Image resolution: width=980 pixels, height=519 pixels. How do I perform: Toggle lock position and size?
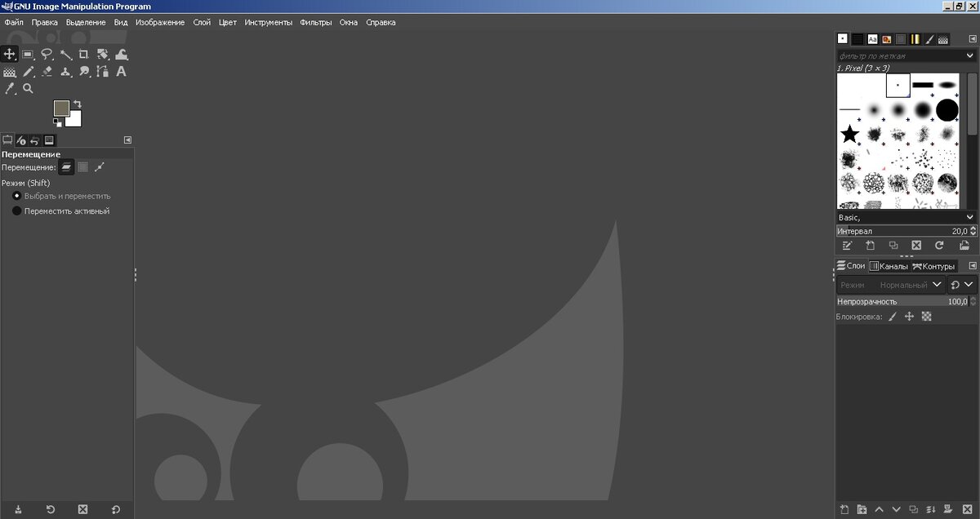click(x=909, y=316)
